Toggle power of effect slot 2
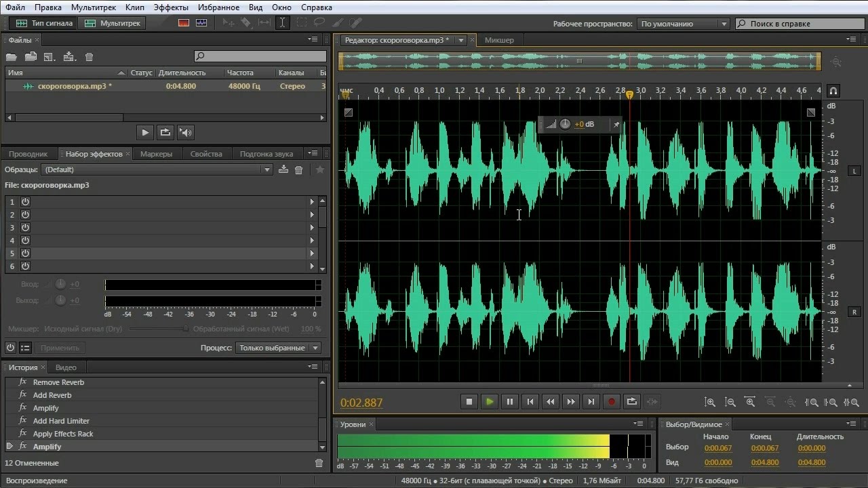Viewport: 868px width, 488px height. point(25,215)
